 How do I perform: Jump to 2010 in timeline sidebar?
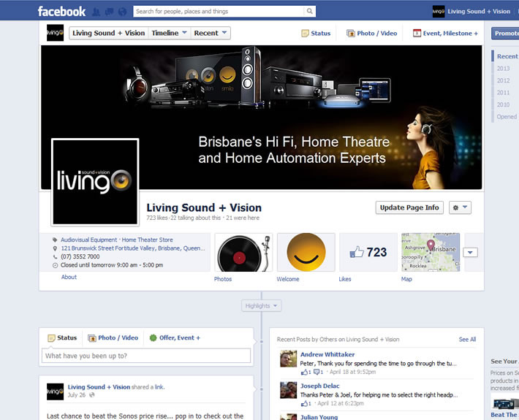click(503, 104)
